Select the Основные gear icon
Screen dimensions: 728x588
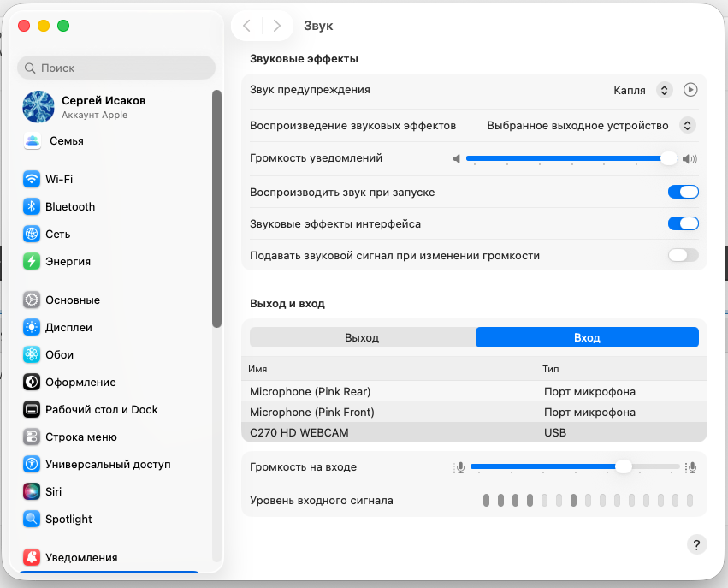[32, 300]
